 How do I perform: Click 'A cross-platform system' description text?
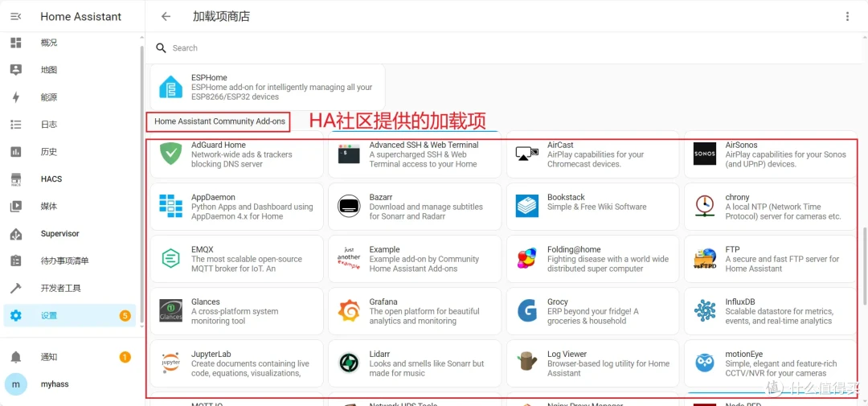(x=235, y=311)
